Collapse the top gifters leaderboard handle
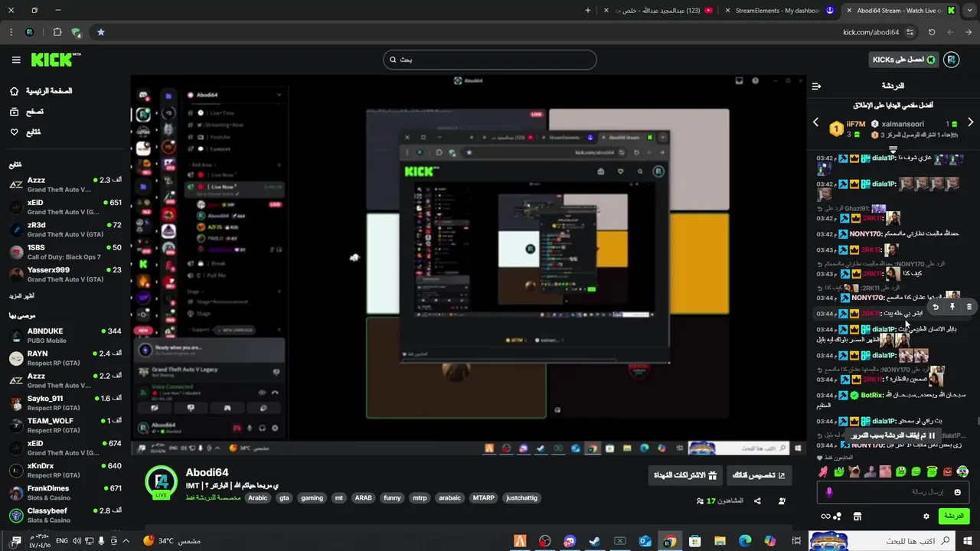 click(893, 150)
